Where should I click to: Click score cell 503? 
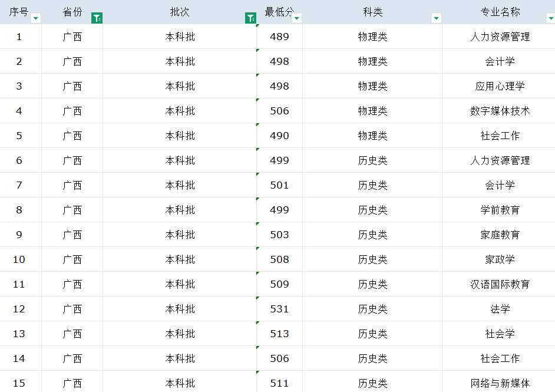279,235
